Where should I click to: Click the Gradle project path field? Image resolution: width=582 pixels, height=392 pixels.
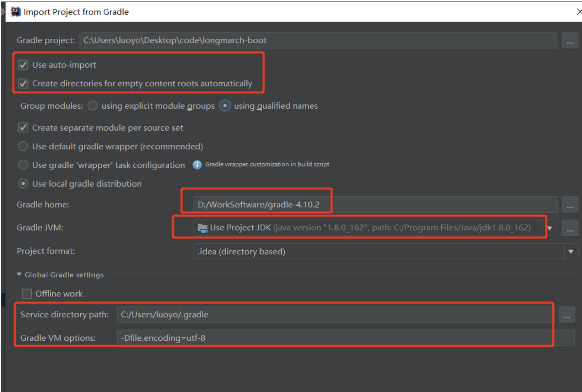[318, 41]
